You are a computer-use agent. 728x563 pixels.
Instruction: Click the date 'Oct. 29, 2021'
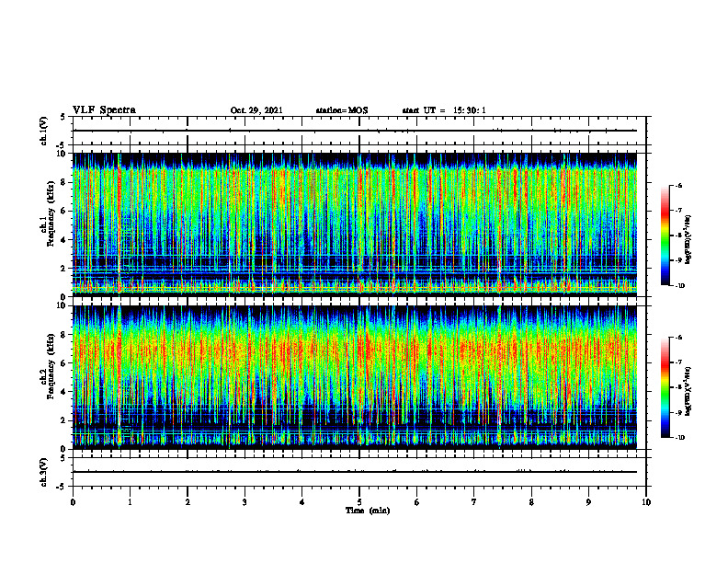256,110
